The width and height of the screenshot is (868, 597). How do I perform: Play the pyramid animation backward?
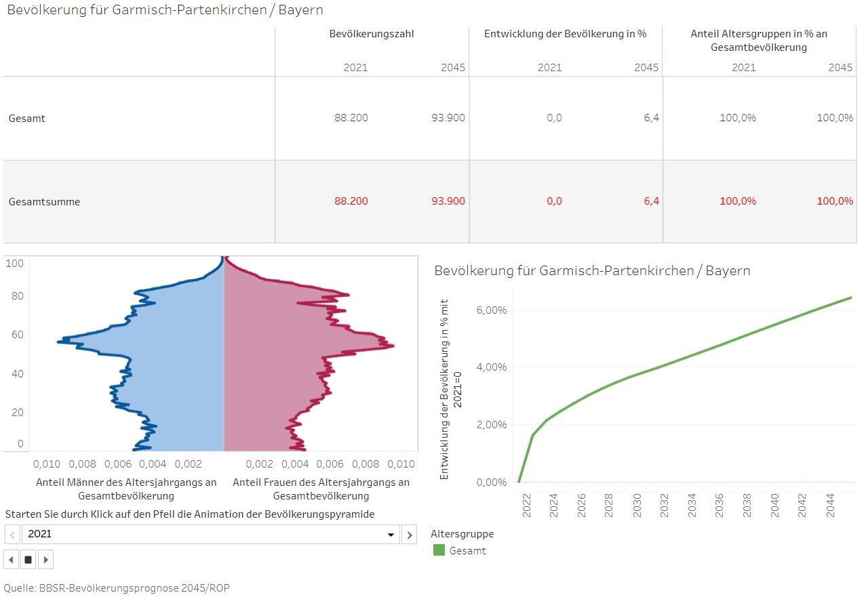tap(12, 560)
